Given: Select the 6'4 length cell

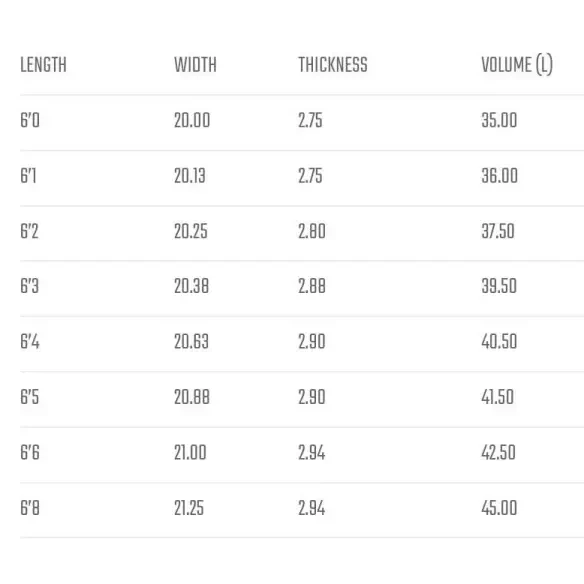Looking at the screenshot, I should pos(30,342).
